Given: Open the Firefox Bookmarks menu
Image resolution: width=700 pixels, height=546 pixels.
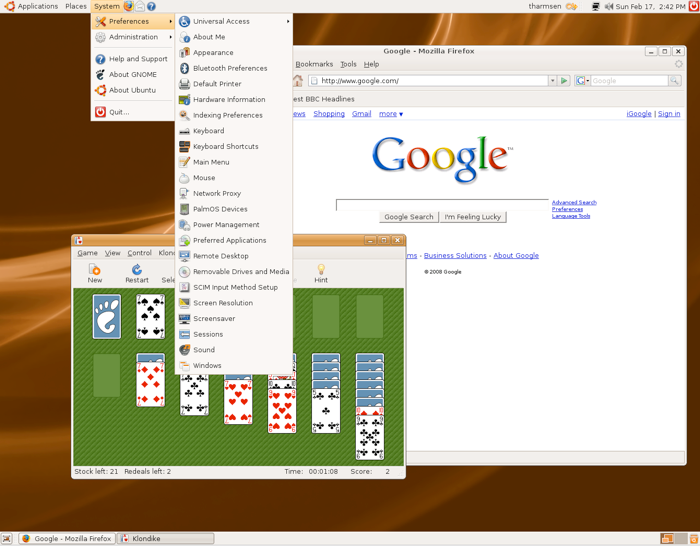Looking at the screenshot, I should click(x=314, y=64).
